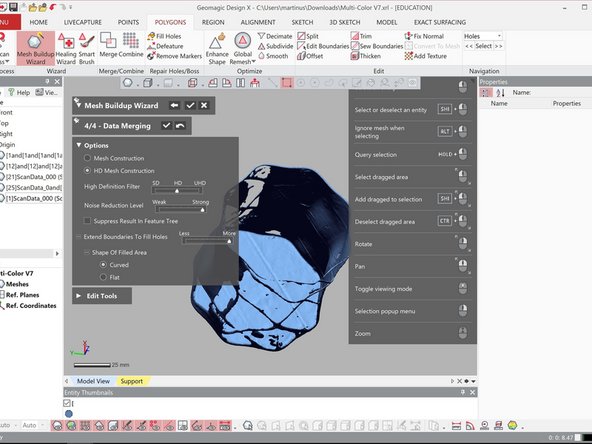Select the Mesh Construction radio option
Image resolution: width=592 pixels, height=444 pixels.
click(87, 158)
